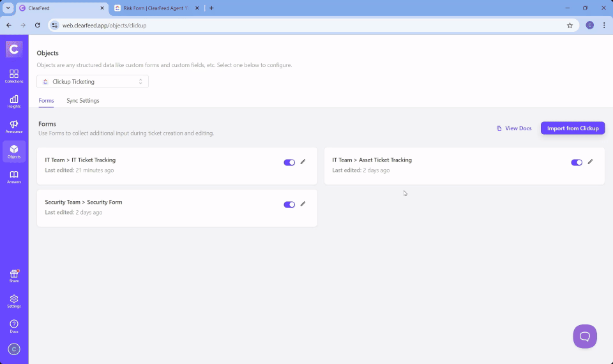Toggle off Asset Ticket Tracking form
The width and height of the screenshot is (613, 364).
pyautogui.click(x=577, y=162)
